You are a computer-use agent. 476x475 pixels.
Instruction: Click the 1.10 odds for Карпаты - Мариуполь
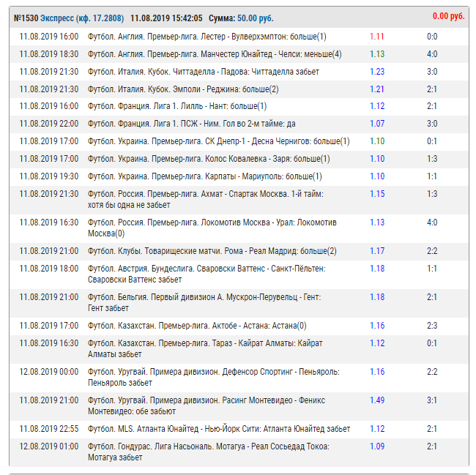coord(377,177)
